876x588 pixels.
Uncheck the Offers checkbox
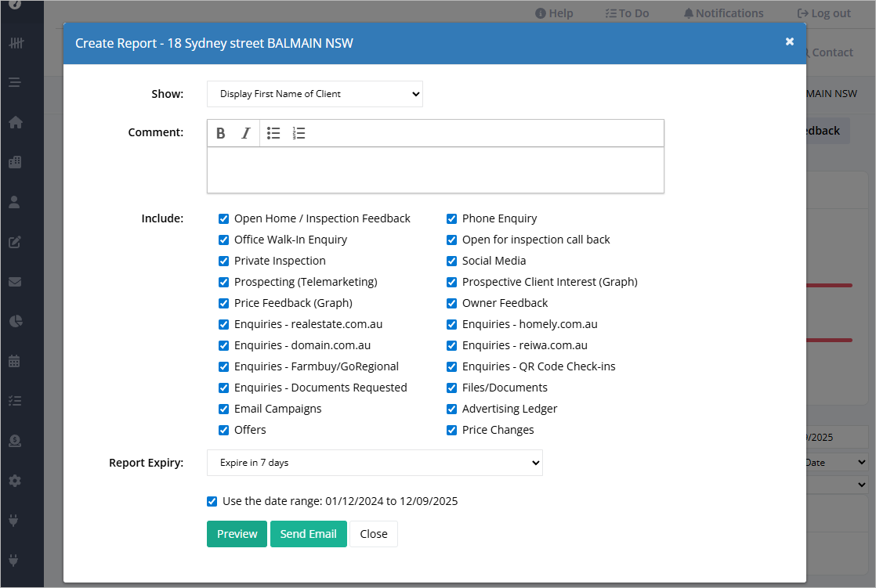[223, 430]
